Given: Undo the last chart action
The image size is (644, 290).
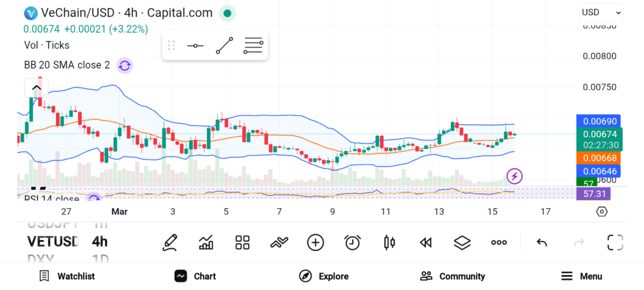Looking at the screenshot, I should click(x=541, y=242).
